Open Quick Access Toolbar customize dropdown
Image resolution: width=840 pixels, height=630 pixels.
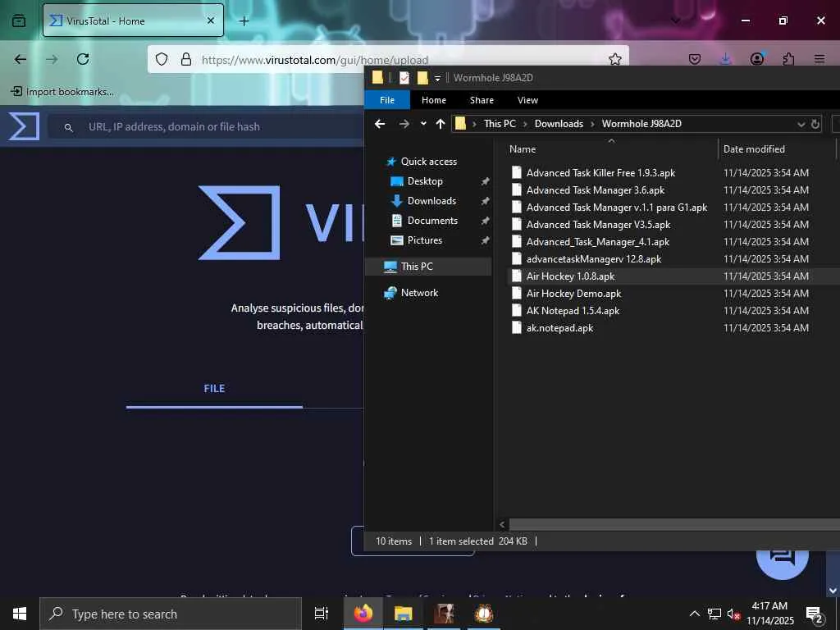[x=437, y=78]
